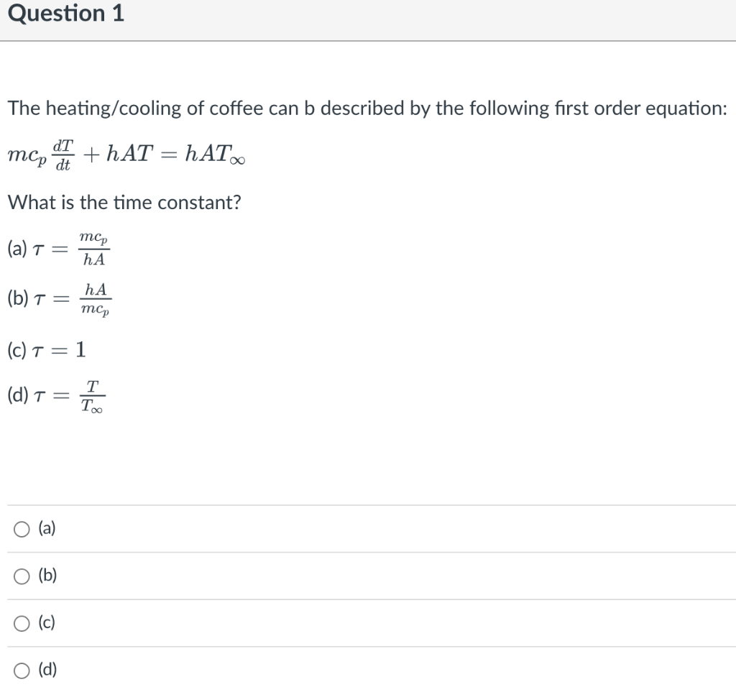Click the option (c) τ = 1 expression

click(59, 350)
